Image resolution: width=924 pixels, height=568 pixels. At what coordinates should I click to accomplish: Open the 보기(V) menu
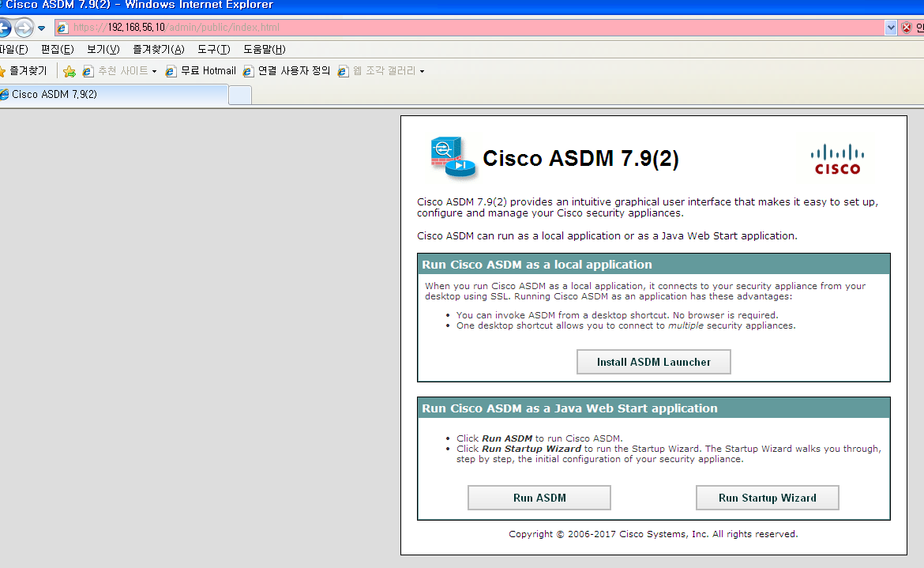pos(103,50)
